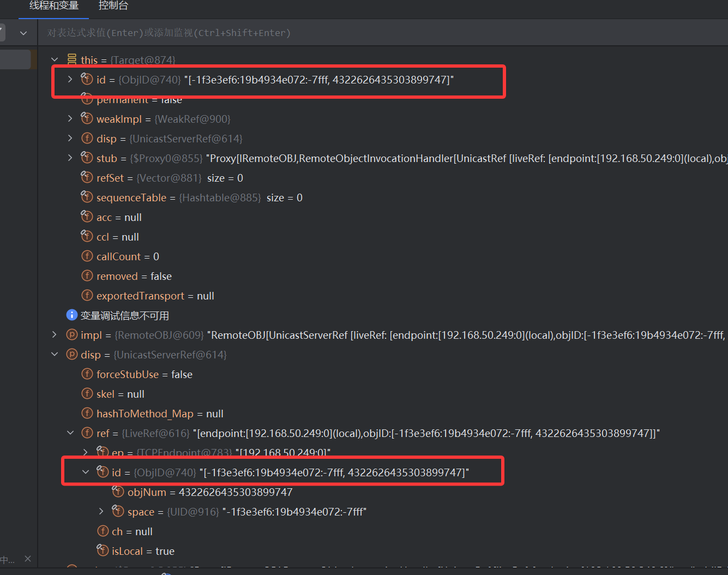The image size is (728, 575).
Task: Collapse the disp UnicastServerRef@614 parameter node
Action: pos(55,355)
